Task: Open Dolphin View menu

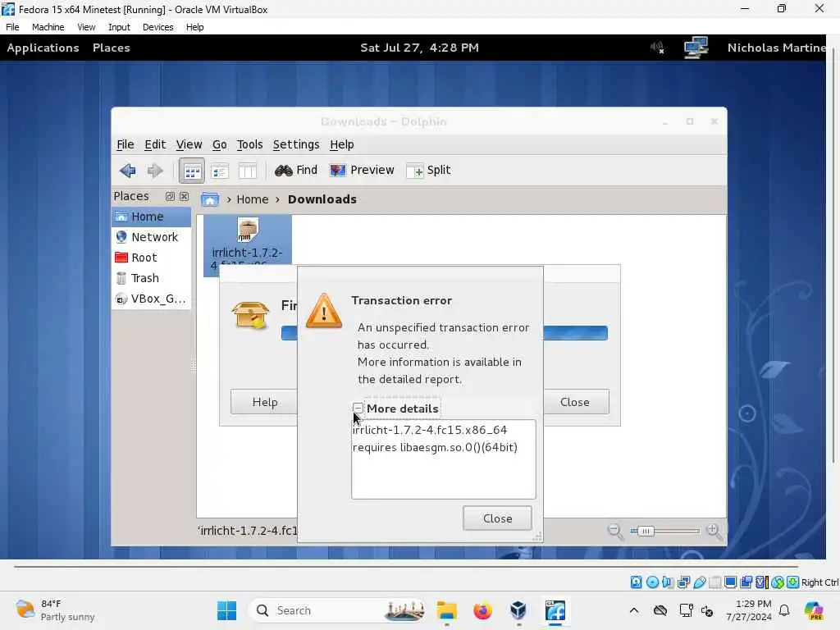Action: coord(189,144)
